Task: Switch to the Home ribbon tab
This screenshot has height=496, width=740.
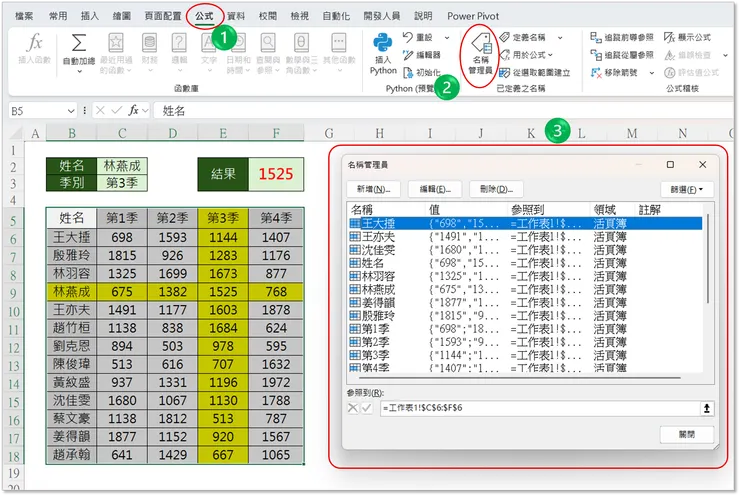Action: 58,16
